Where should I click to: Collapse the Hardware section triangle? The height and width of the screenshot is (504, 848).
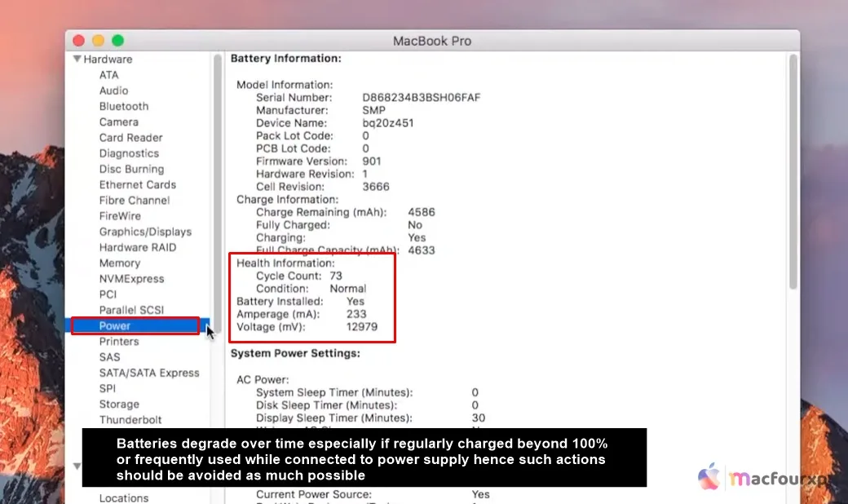tap(77, 59)
